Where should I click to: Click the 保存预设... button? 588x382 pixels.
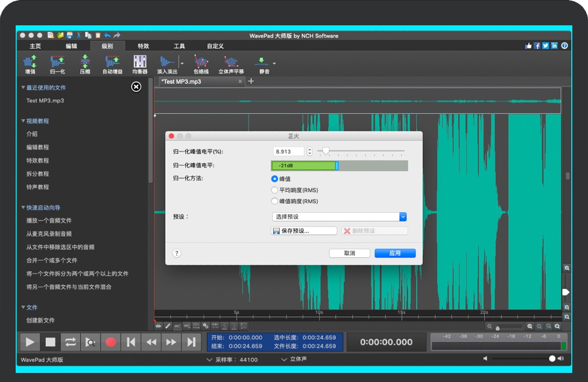point(305,231)
